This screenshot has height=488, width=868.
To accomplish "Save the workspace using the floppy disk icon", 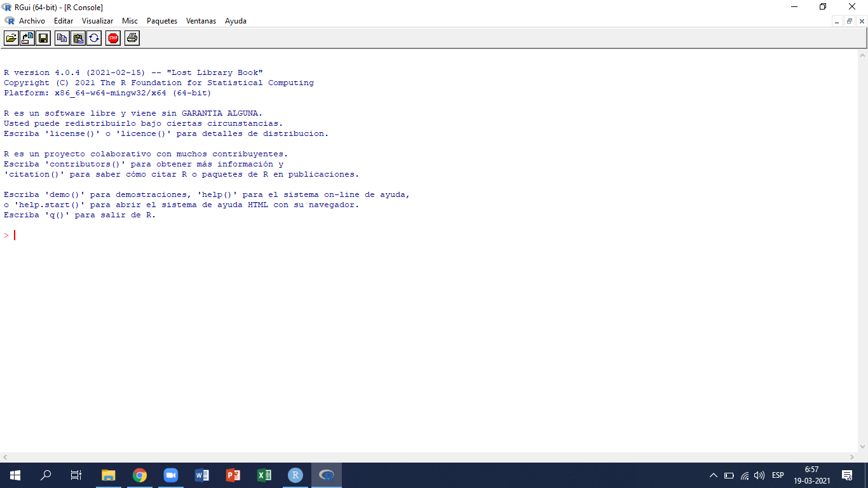I will pos(43,38).
